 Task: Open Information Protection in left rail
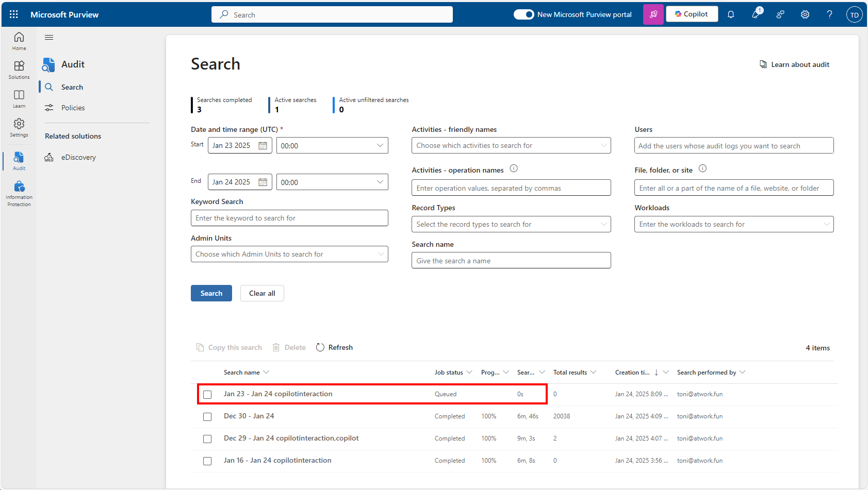click(x=19, y=193)
